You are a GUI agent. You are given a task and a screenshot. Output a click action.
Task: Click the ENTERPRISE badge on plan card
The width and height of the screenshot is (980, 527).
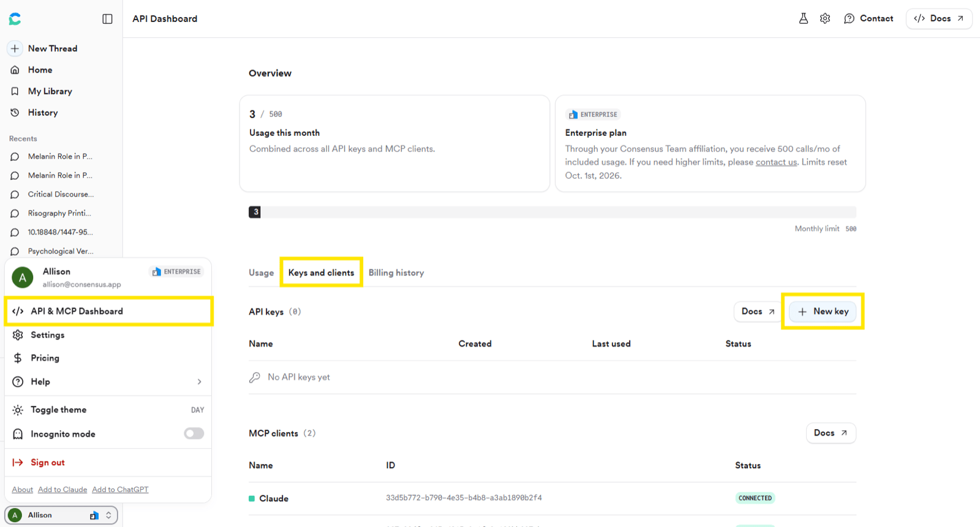tap(593, 114)
